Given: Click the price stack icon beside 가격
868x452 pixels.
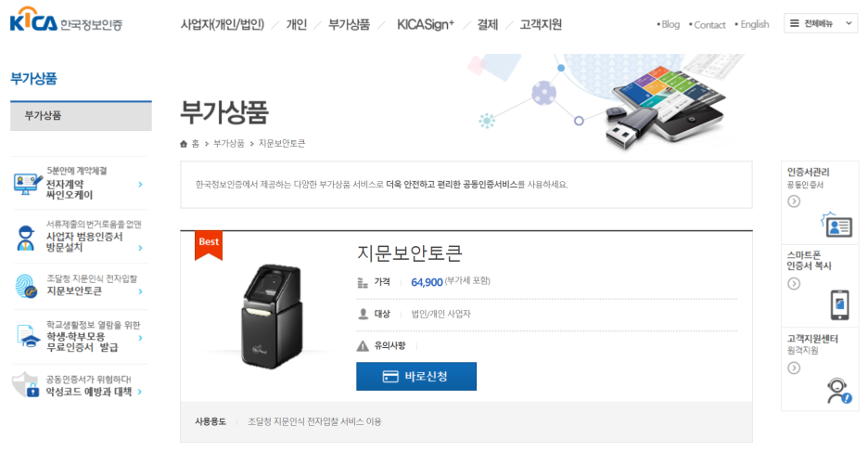Looking at the screenshot, I should pyautogui.click(x=363, y=282).
